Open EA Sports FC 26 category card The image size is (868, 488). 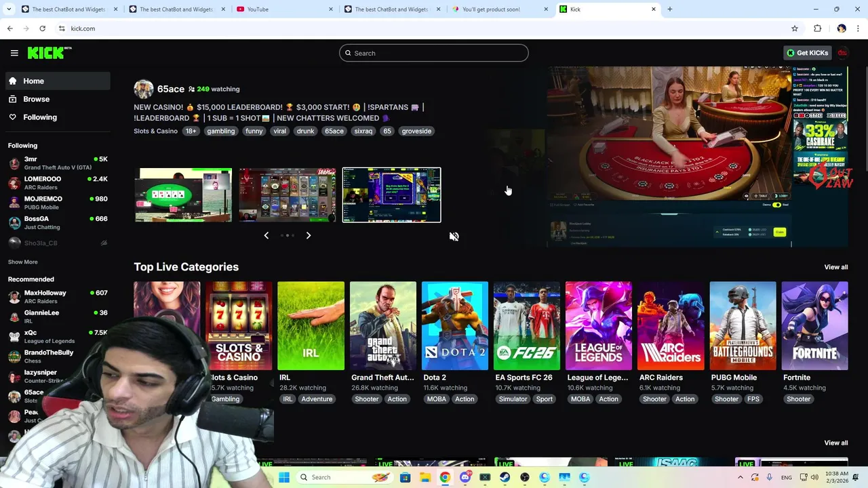[x=526, y=326]
